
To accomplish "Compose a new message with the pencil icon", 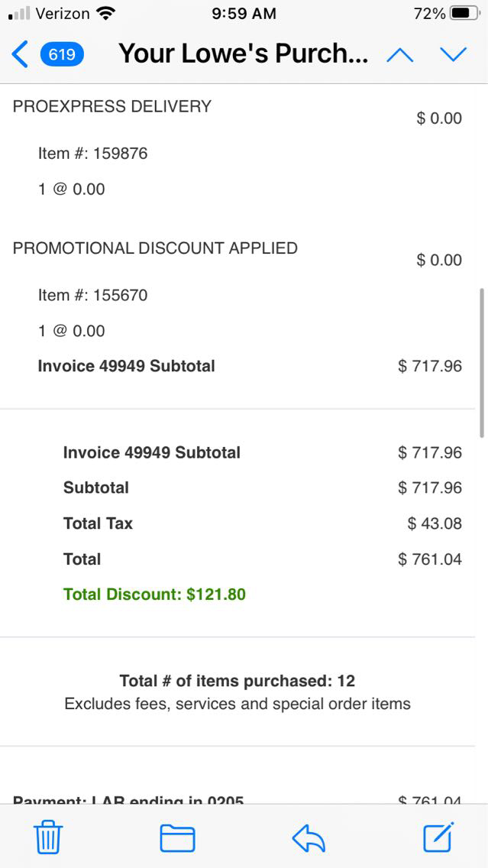I will coord(438,837).
